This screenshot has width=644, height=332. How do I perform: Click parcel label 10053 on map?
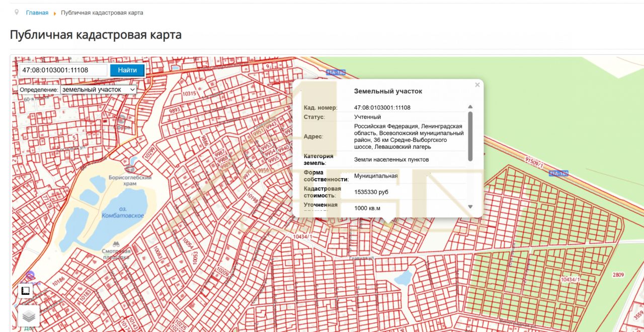click(195, 257)
